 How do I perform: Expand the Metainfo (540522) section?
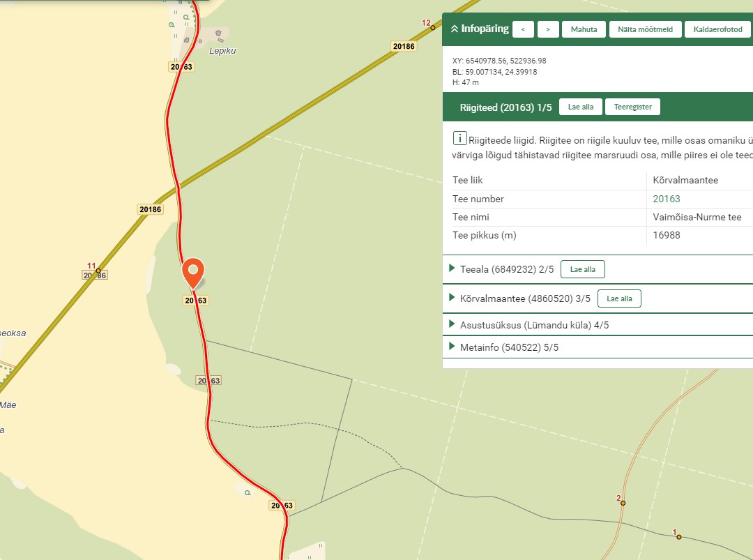(508, 347)
